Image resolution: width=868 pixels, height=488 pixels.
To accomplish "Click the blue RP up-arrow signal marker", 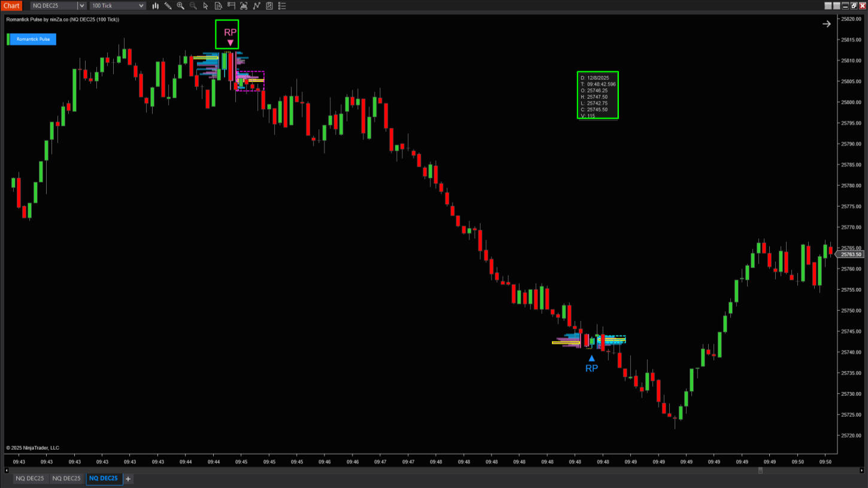I will point(591,359).
